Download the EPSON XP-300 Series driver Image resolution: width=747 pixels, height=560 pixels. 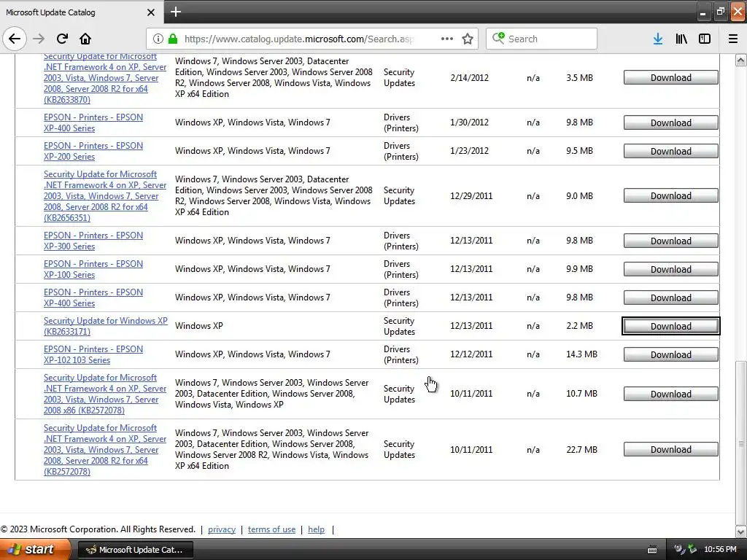coord(671,241)
